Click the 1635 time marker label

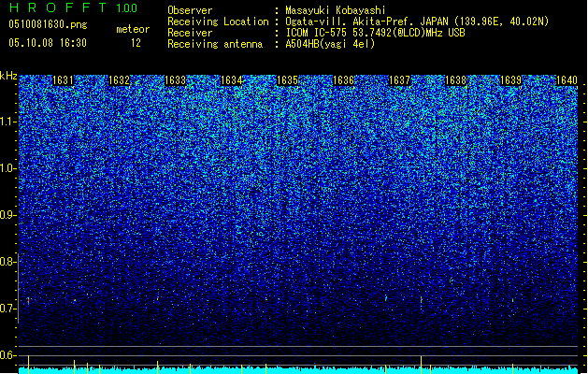coord(287,80)
